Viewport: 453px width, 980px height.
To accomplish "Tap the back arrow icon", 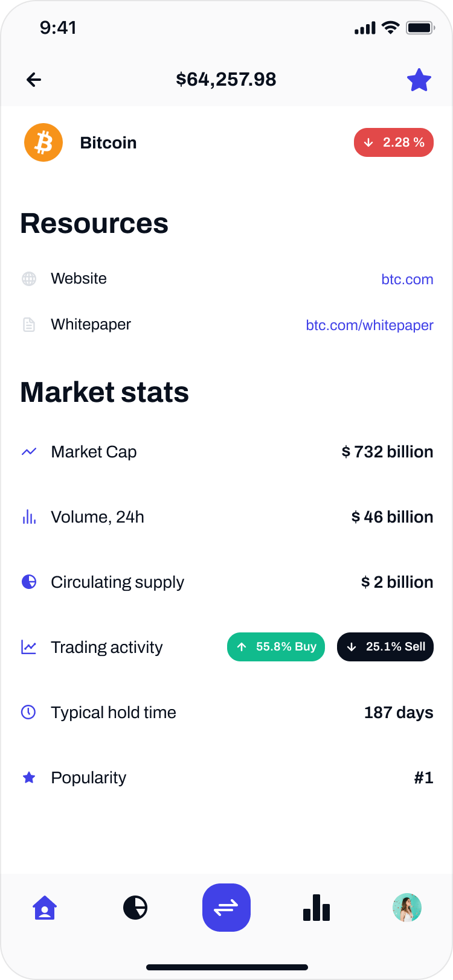I will [34, 80].
